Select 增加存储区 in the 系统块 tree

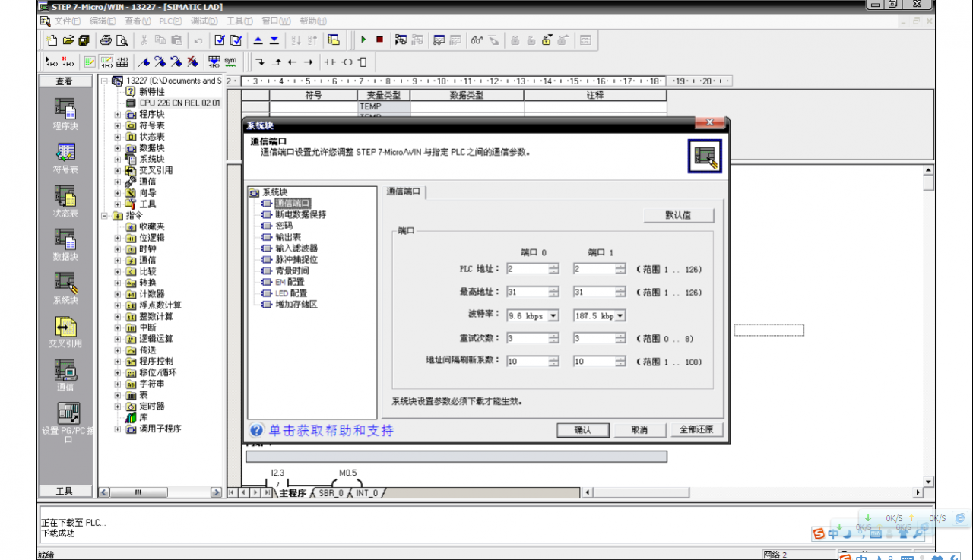(x=296, y=304)
